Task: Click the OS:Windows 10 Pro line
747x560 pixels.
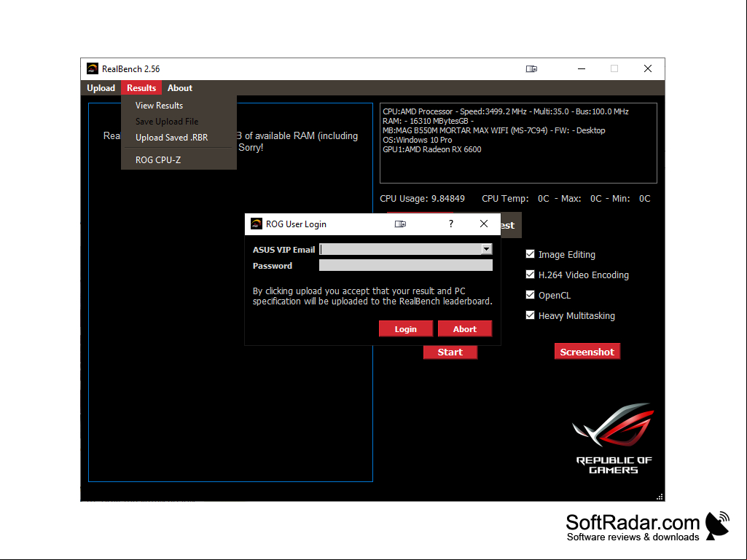Action: (x=418, y=140)
